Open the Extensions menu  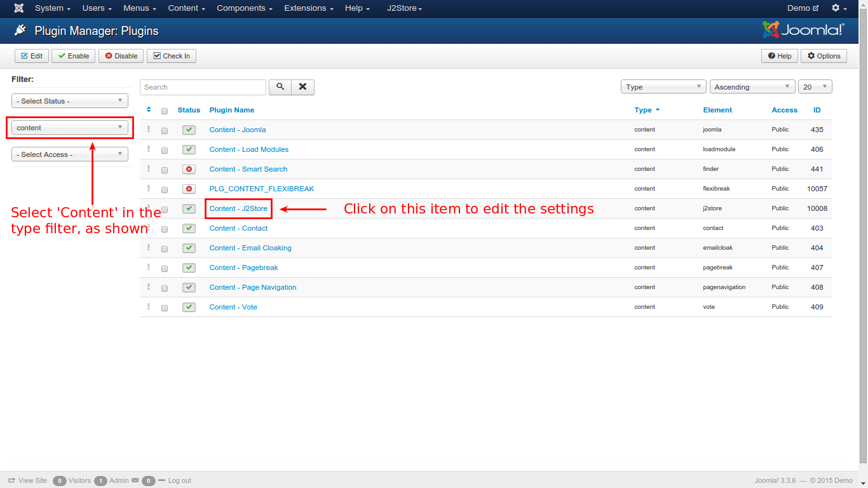coord(309,8)
